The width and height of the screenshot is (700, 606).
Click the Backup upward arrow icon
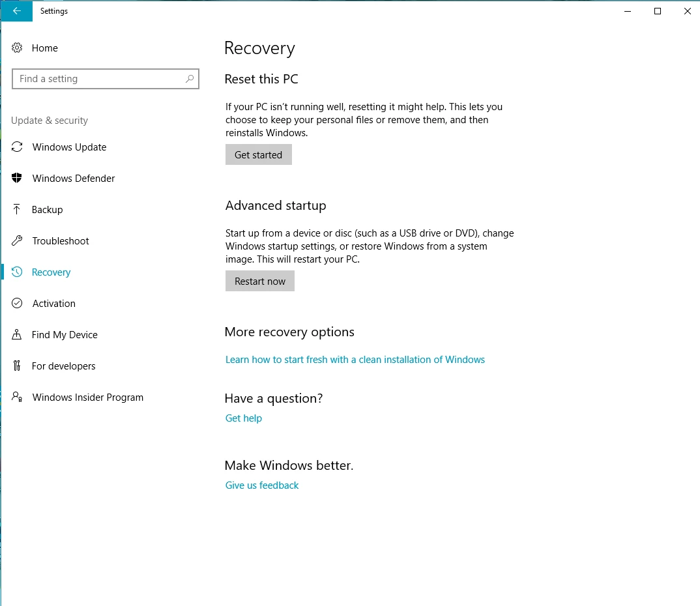point(16,209)
